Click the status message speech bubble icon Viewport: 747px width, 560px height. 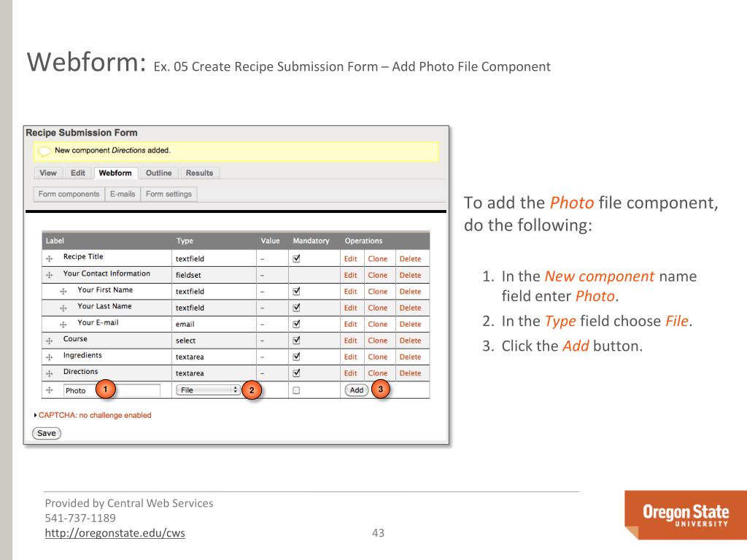coord(44,152)
